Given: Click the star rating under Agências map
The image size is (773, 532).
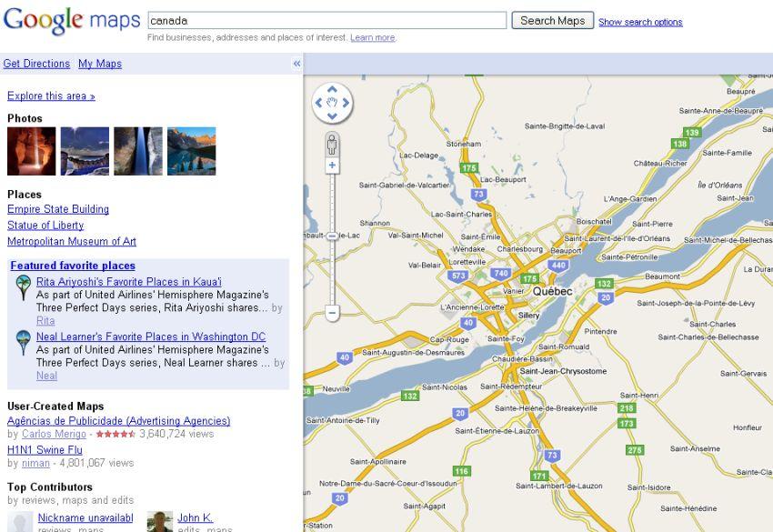Looking at the screenshot, I should click(x=115, y=435).
